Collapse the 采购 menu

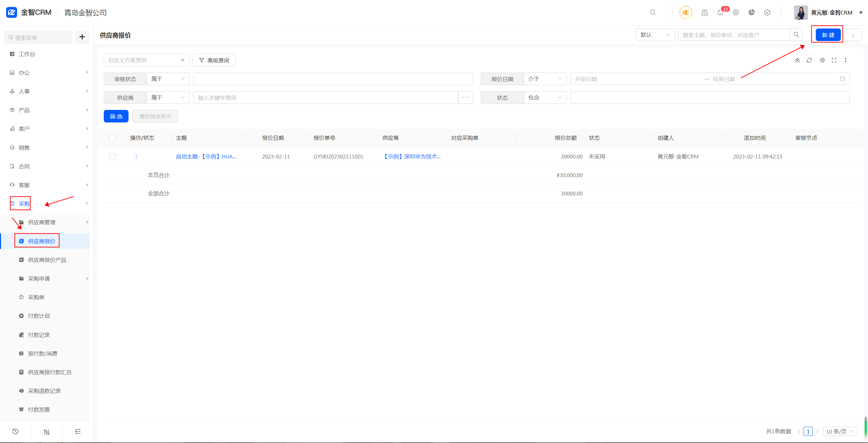coord(45,204)
